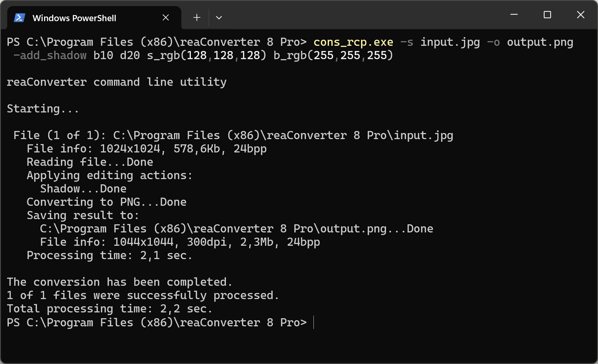Click the "Total processing time" output line
598x364 pixels.
point(110,309)
